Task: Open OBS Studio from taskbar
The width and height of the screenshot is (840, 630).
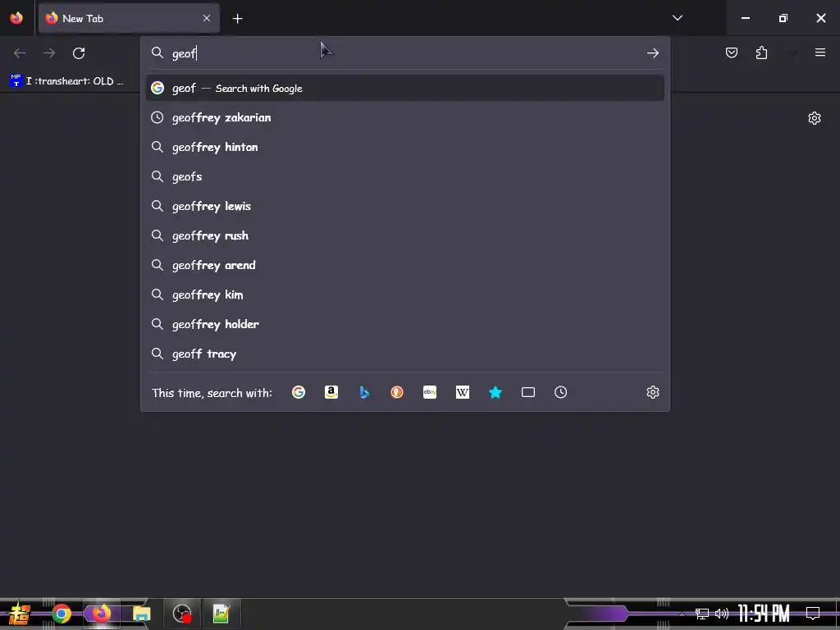Action: [181, 614]
